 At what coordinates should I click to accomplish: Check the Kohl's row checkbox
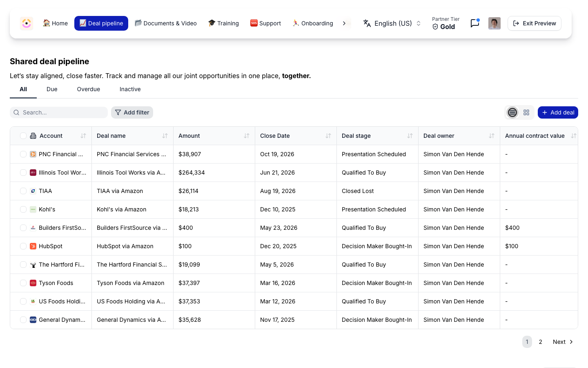[23, 209]
